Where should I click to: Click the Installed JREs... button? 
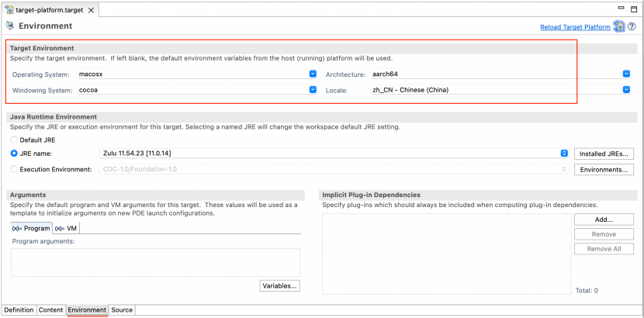pyautogui.click(x=604, y=154)
